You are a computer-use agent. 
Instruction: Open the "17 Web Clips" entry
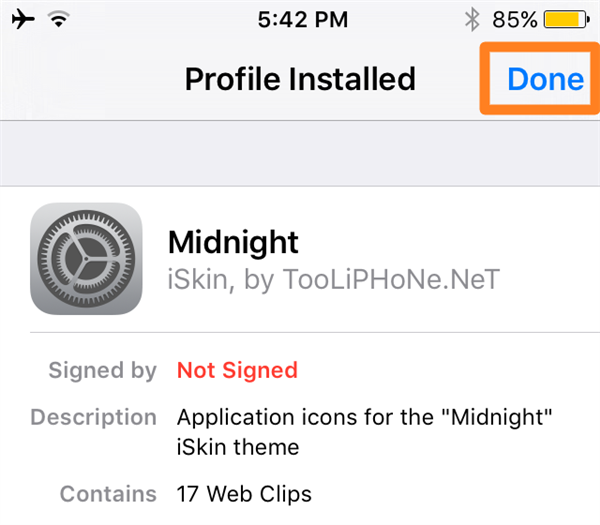click(244, 493)
